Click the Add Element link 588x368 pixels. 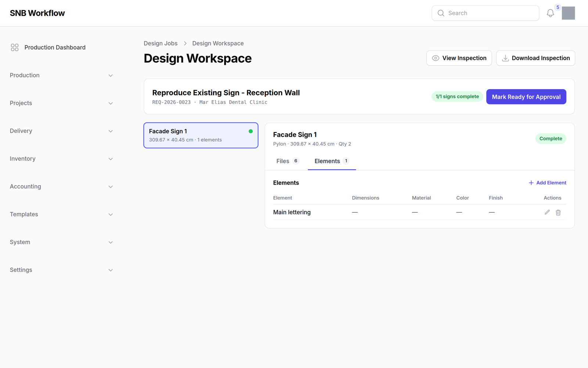click(548, 183)
